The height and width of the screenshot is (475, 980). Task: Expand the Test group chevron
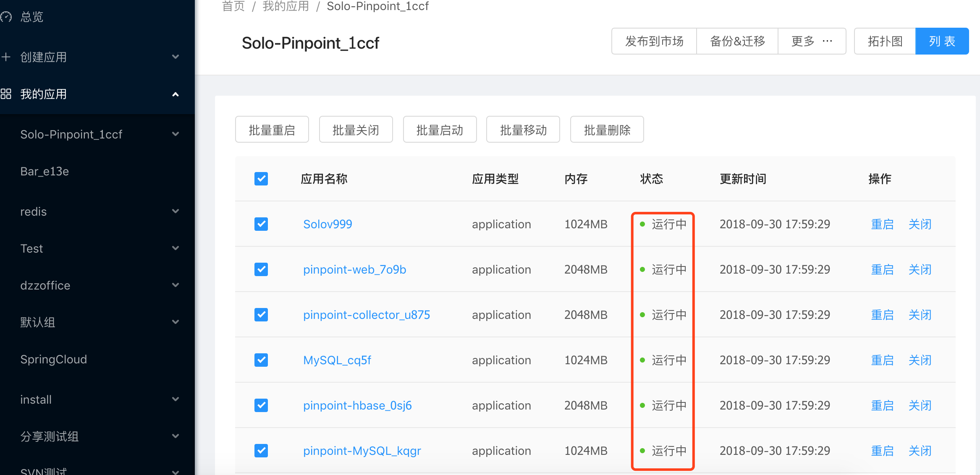(176, 248)
